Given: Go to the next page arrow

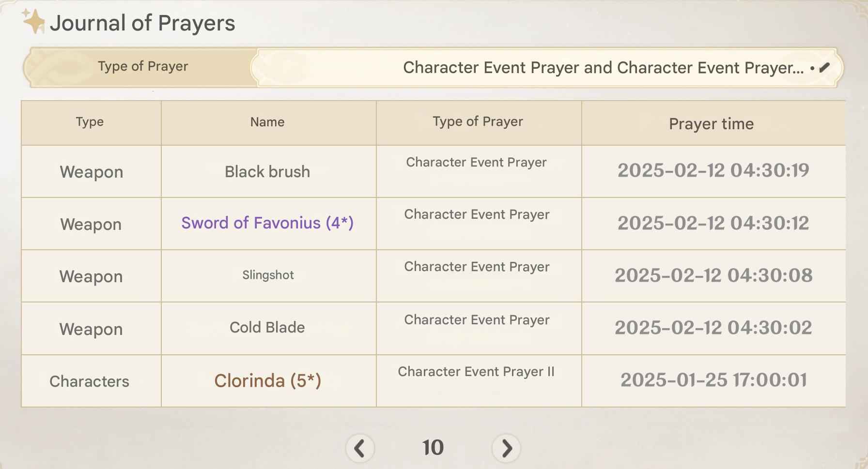Looking at the screenshot, I should (x=506, y=448).
